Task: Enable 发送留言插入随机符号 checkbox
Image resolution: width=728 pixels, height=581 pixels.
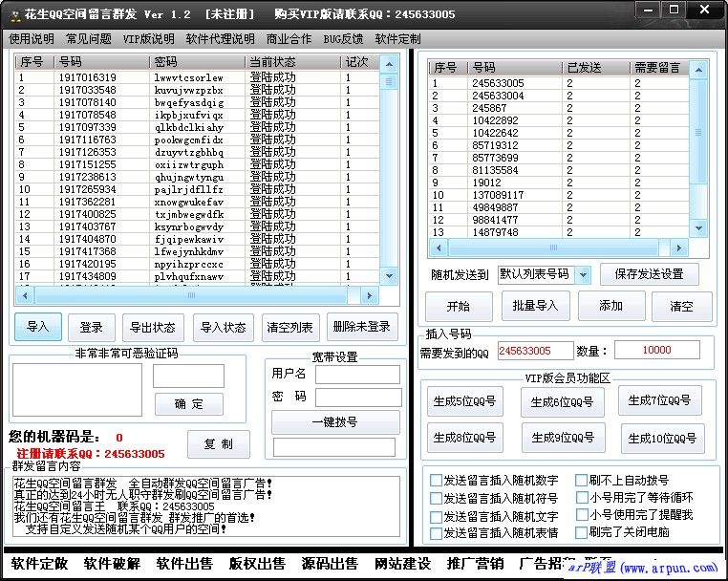Action: tap(436, 498)
